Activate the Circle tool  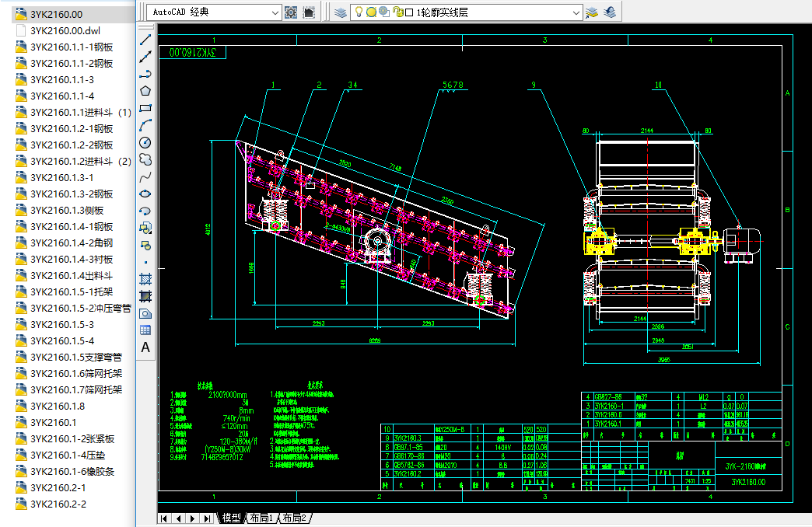tap(145, 142)
